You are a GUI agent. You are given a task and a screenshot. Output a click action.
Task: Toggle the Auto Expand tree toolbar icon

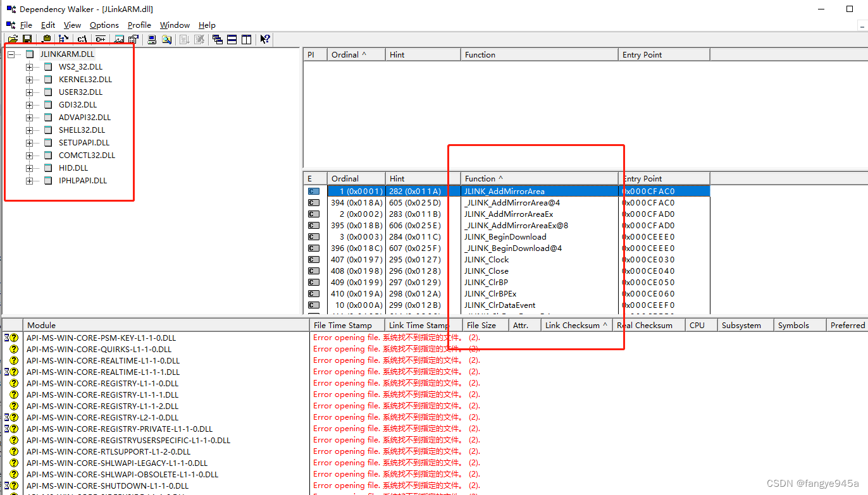64,39
